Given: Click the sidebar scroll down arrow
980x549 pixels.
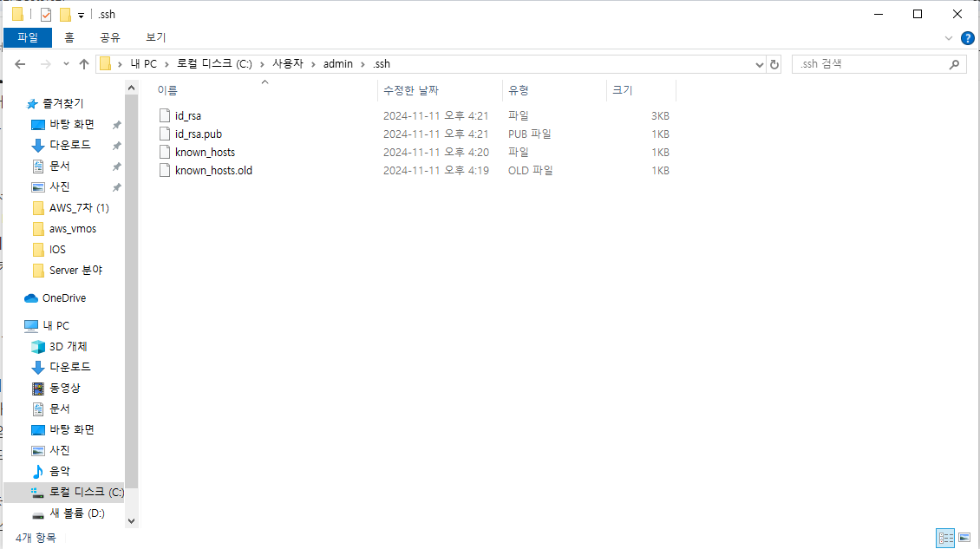Looking at the screenshot, I should (131, 521).
